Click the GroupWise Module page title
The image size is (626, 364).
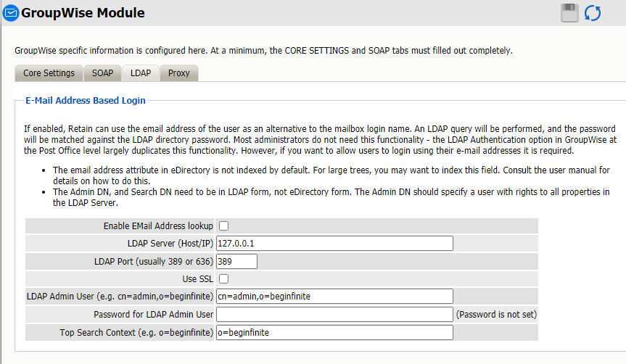[83, 13]
